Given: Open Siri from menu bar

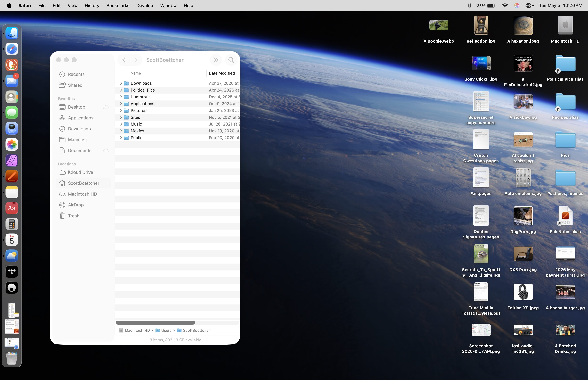Looking at the screenshot, I should pos(517,5).
